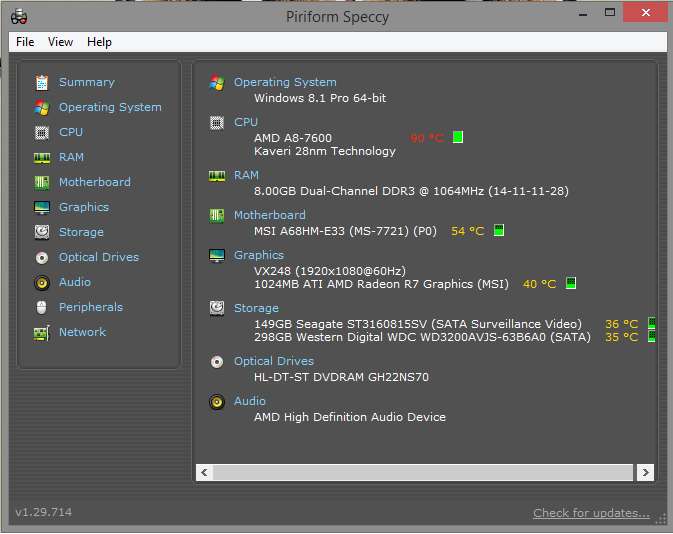Click the Audio heading link in summary
Screen dimensions: 673x534
249,401
